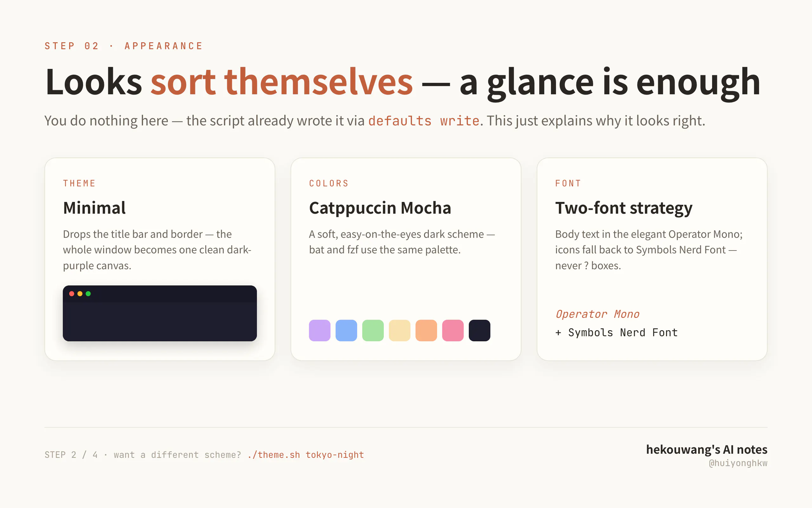Click the COLORS card label

click(x=329, y=183)
